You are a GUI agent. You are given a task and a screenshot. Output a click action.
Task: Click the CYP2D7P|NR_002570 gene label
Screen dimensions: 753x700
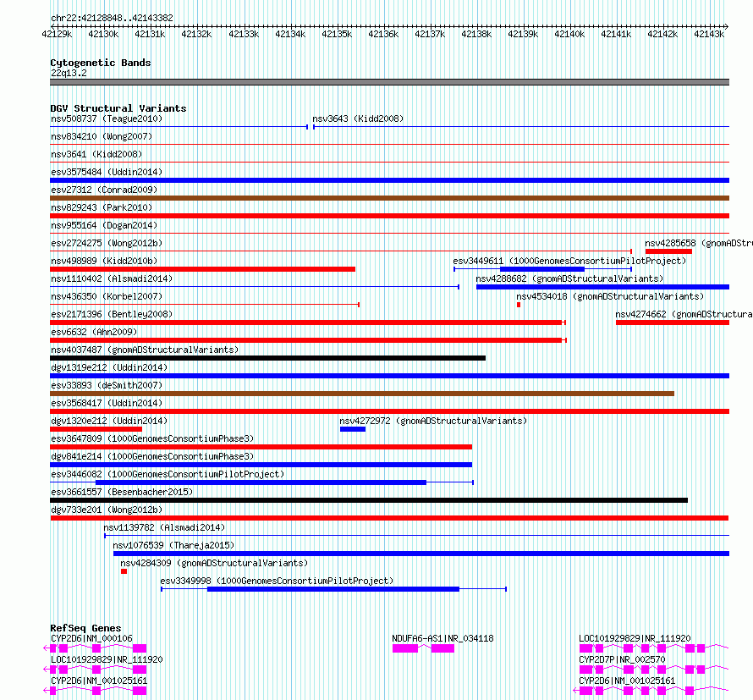622,659
